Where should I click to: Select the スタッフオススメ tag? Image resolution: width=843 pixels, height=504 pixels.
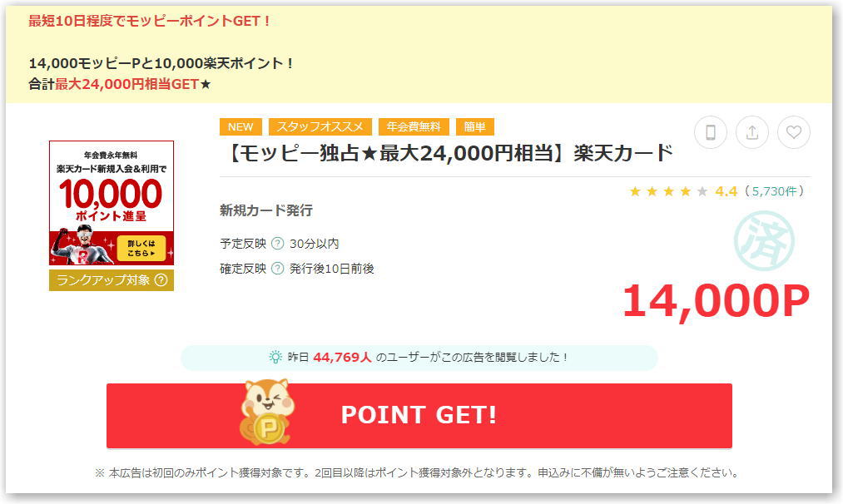[x=320, y=126]
